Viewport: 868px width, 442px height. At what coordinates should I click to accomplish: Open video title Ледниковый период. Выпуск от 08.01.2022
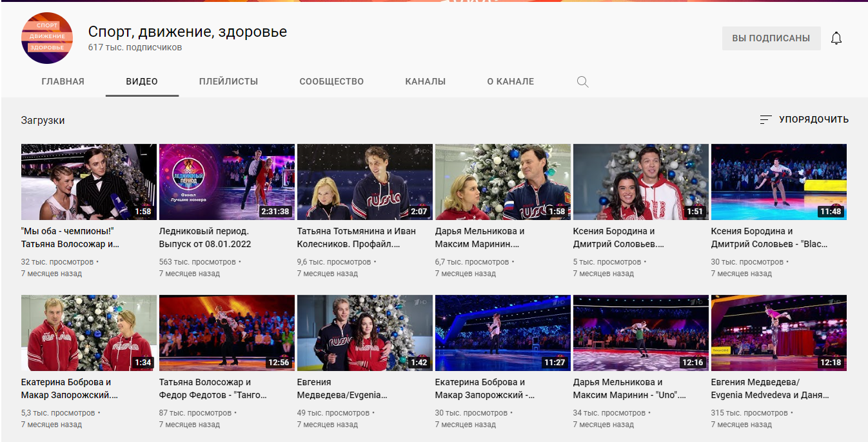[205, 237]
